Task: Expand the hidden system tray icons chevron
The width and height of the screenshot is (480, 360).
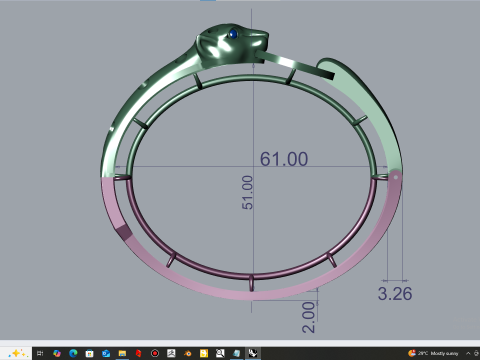Action: click(468, 353)
